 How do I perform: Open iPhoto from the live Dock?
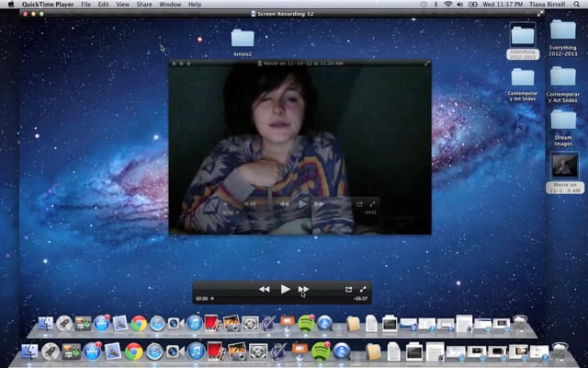tap(237, 351)
